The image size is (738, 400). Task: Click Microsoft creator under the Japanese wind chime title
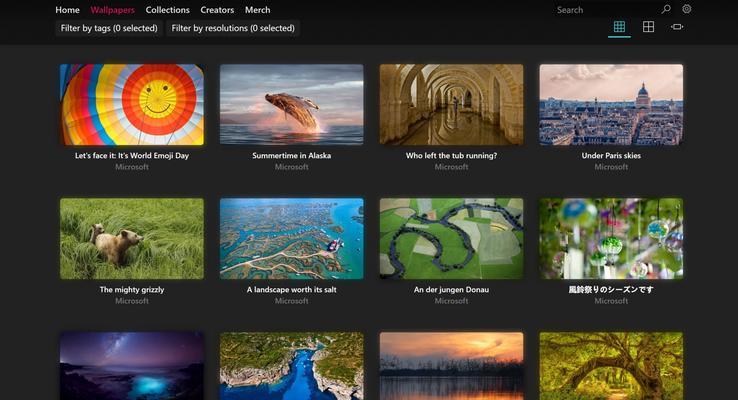click(611, 301)
